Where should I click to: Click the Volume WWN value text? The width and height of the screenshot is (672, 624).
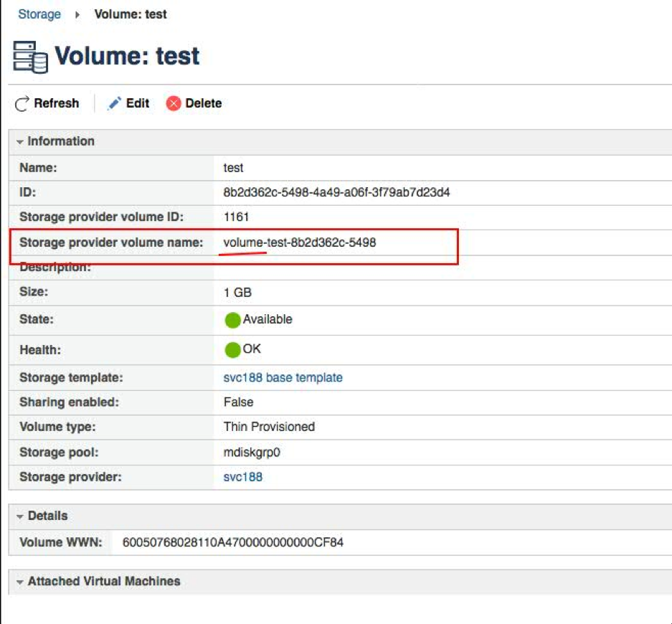[x=233, y=542]
